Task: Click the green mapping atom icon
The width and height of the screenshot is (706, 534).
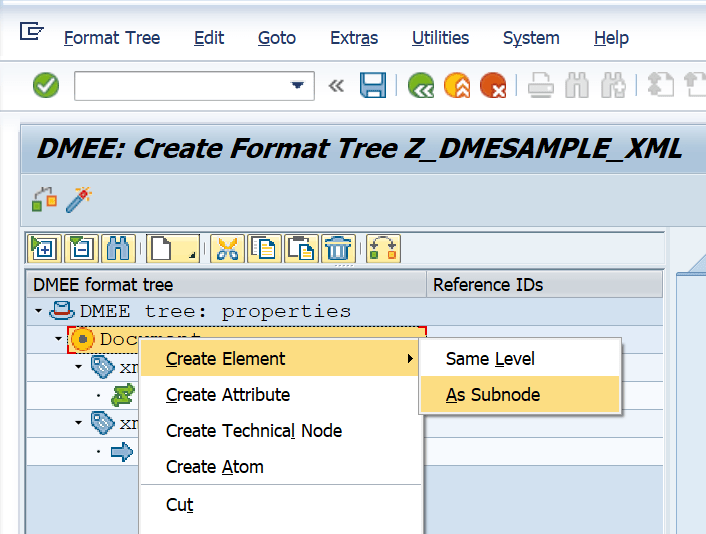Action: (123, 395)
